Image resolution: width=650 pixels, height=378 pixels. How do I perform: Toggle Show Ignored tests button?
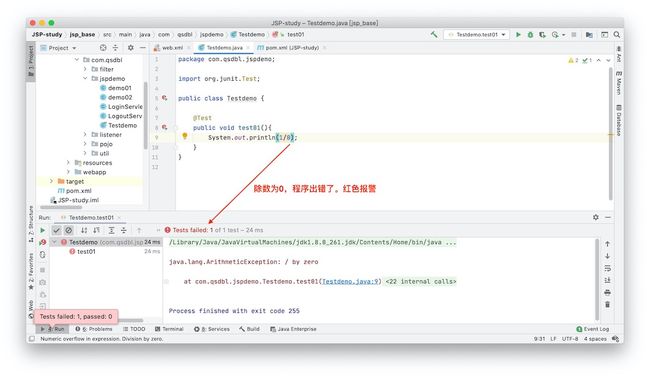(69, 230)
